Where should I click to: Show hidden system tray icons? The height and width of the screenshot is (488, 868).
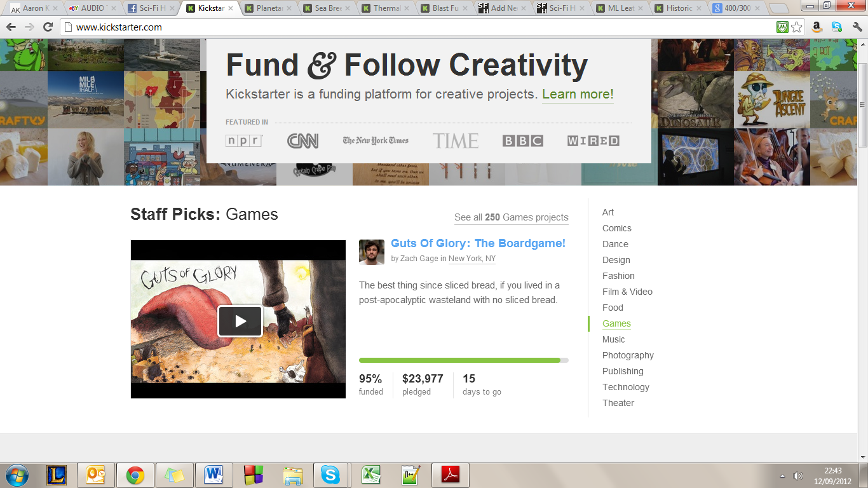click(782, 476)
